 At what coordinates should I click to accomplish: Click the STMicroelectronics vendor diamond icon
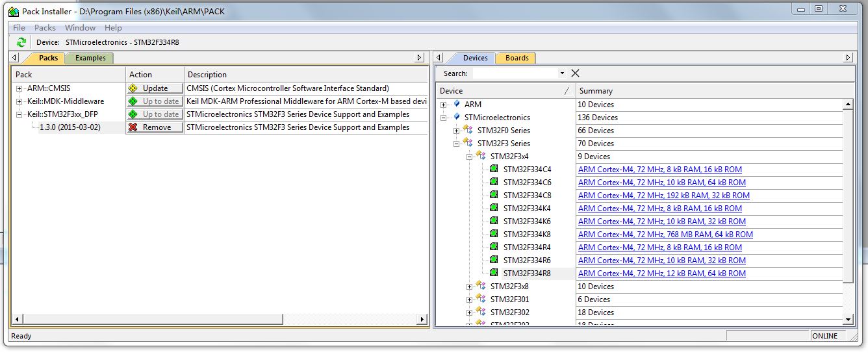tap(457, 117)
